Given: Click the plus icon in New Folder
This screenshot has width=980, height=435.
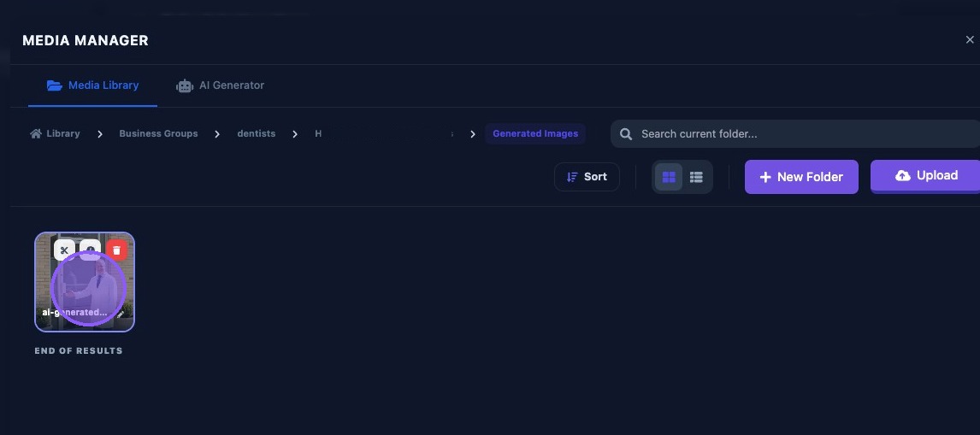Looking at the screenshot, I should coord(765,178).
